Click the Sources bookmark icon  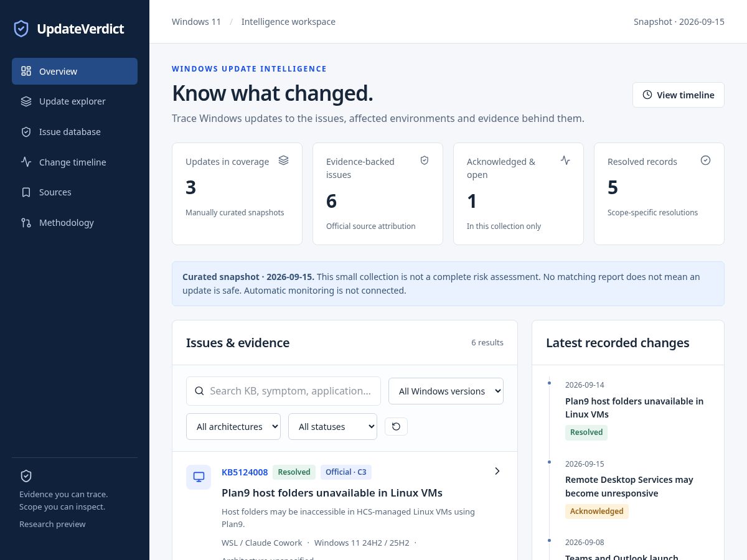tap(26, 192)
